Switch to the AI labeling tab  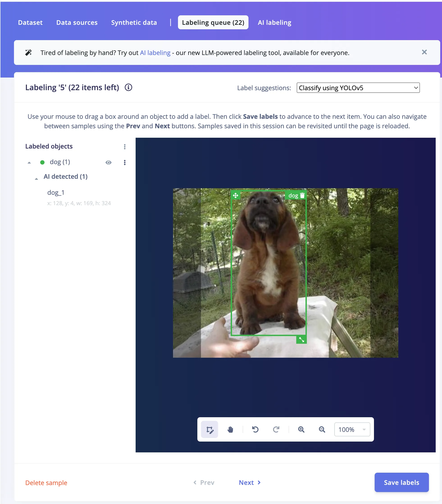[x=274, y=23]
